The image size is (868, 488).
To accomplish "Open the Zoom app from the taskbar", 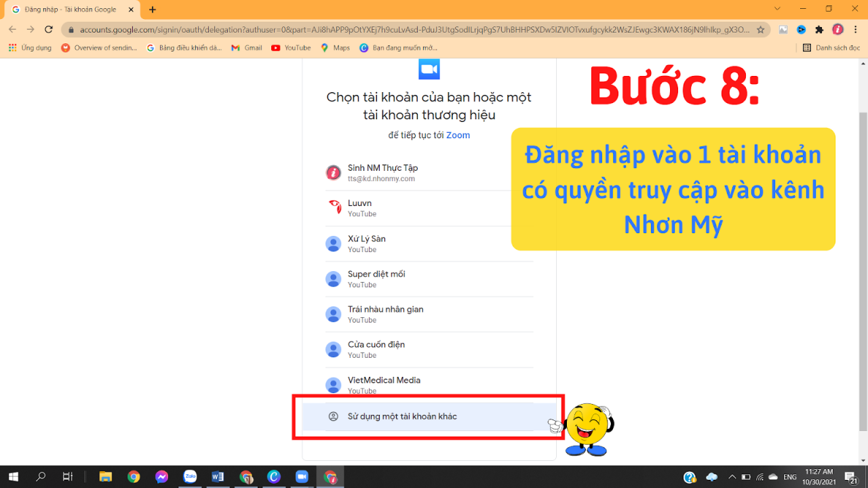I will [x=301, y=476].
